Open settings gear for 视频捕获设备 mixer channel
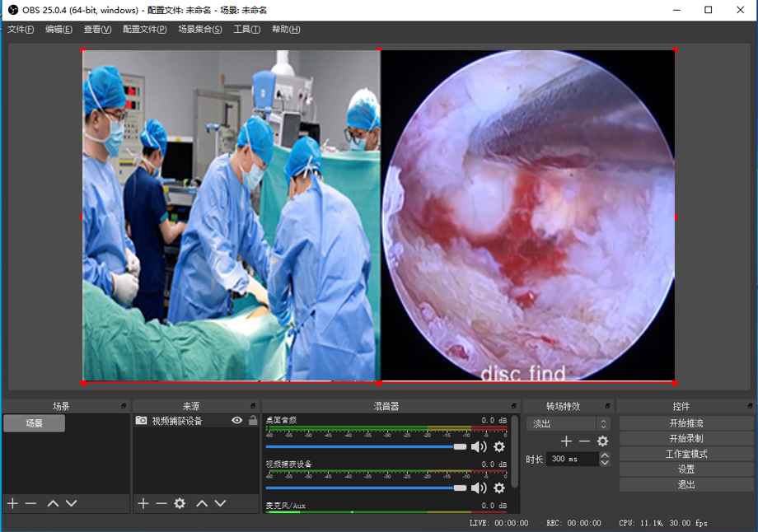This screenshot has height=532, width=758. point(498,488)
